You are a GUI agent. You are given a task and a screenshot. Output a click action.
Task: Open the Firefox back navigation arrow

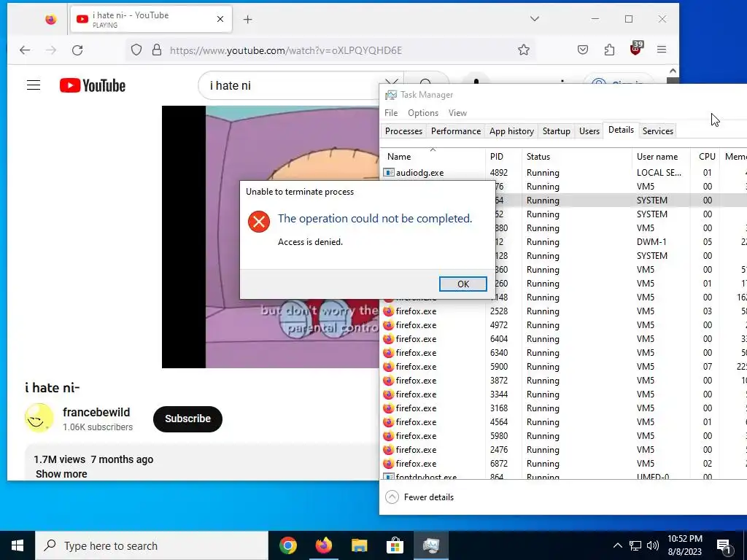coord(25,50)
